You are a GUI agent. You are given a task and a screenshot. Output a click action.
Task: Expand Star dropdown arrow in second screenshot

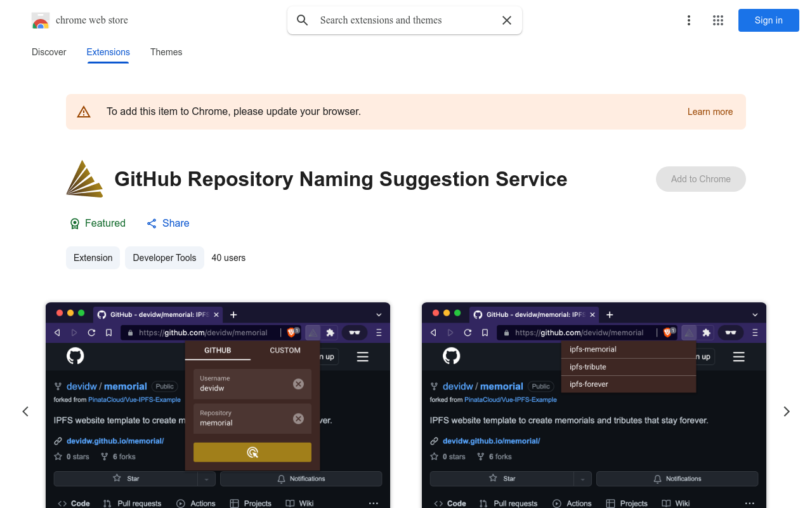tap(583, 479)
